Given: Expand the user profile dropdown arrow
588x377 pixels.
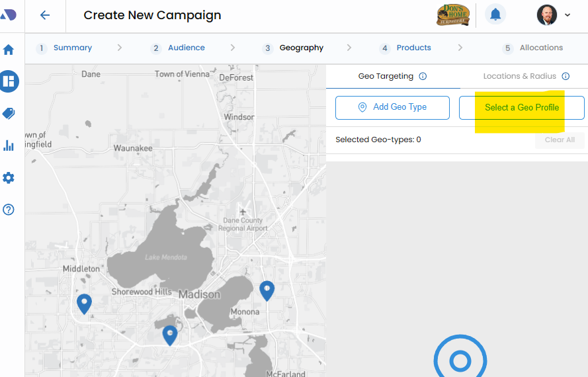Looking at the screenshot, I should click(x=567, y=15).
